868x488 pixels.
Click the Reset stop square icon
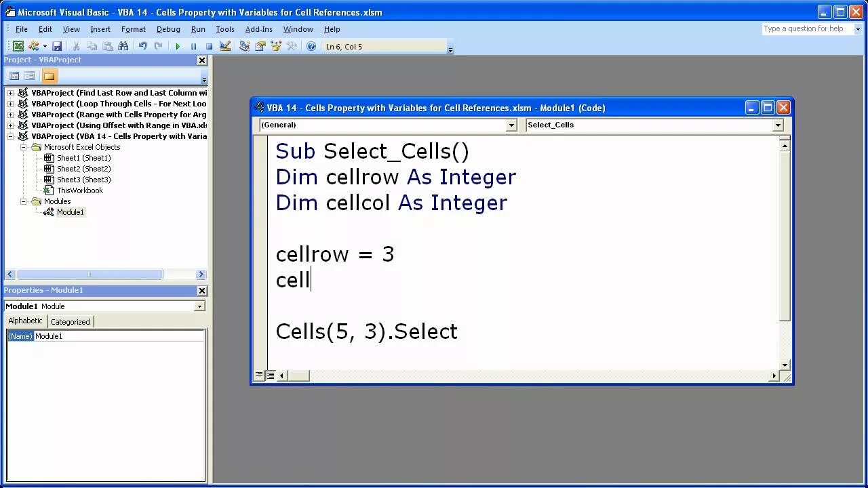click(209, 46)
